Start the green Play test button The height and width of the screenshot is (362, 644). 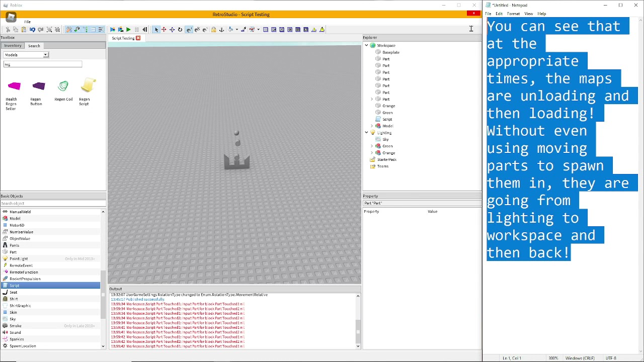click(x=128, y=29)
